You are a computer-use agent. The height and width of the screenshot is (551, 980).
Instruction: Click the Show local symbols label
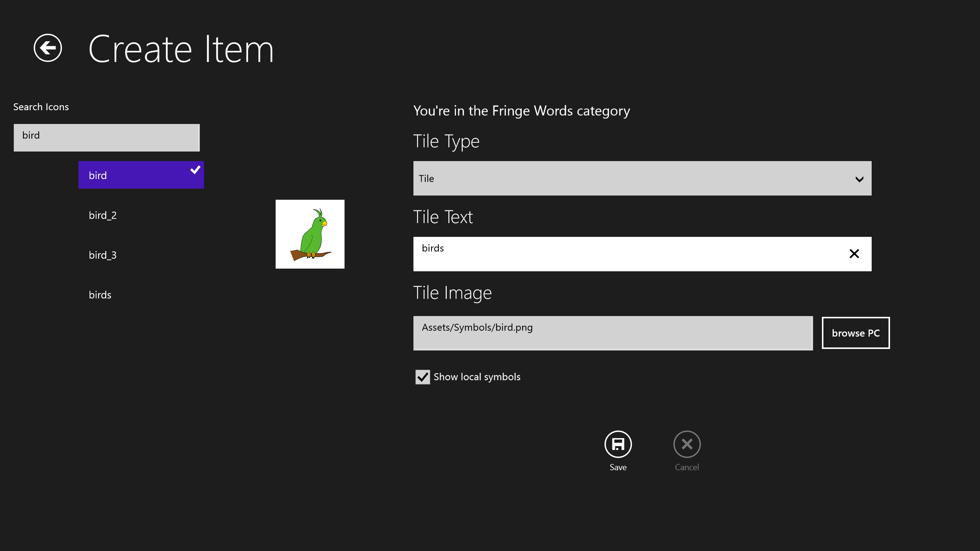tap(477, 377)
